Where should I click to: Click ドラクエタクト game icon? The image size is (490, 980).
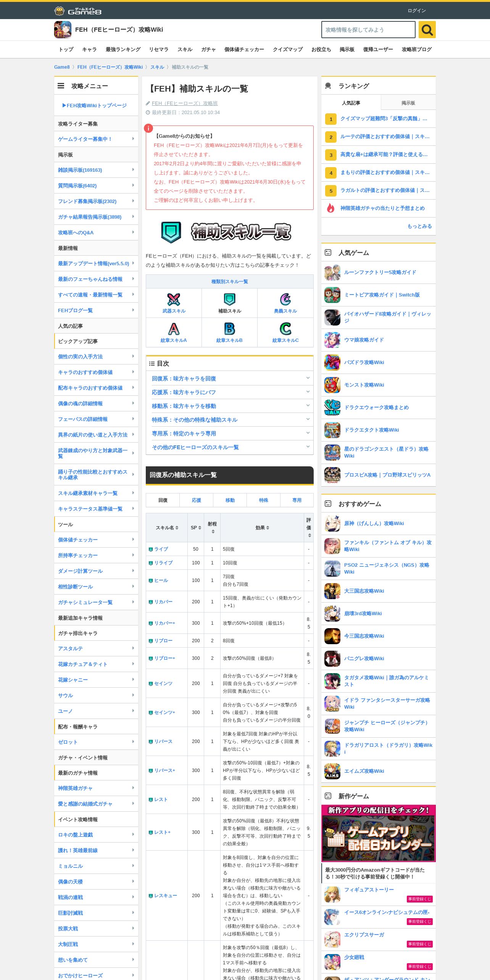(x=332, y=430)
